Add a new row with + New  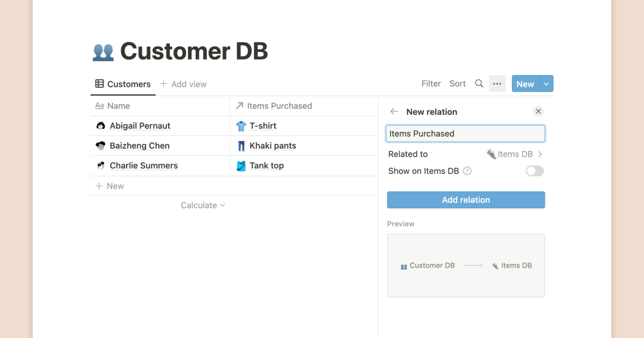pos(109,186)
